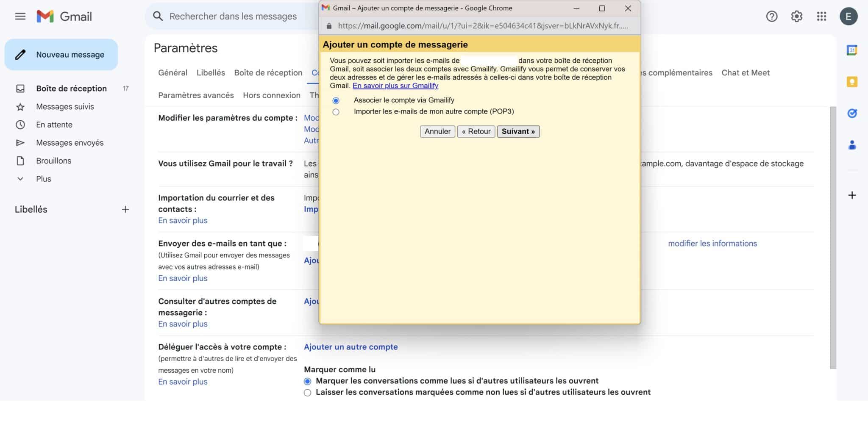Click the Rechercher dans les messages field
Viewport: 868px width, 435px height.
pyautogui.click(x=233, y=17)
